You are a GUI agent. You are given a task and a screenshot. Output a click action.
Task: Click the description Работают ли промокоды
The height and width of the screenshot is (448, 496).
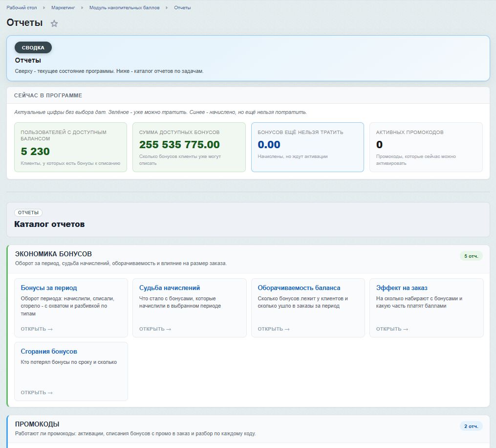click(135, 433)
